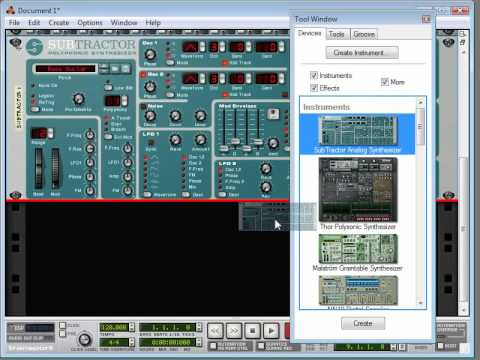Click the Tempo value stepper arrows

coord(132,327)
